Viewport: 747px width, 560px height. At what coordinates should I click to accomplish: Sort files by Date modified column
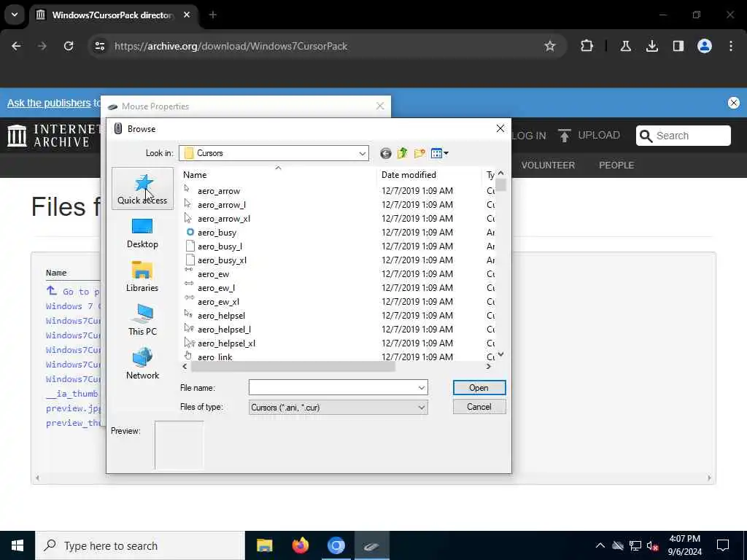(x=429, y=175)
